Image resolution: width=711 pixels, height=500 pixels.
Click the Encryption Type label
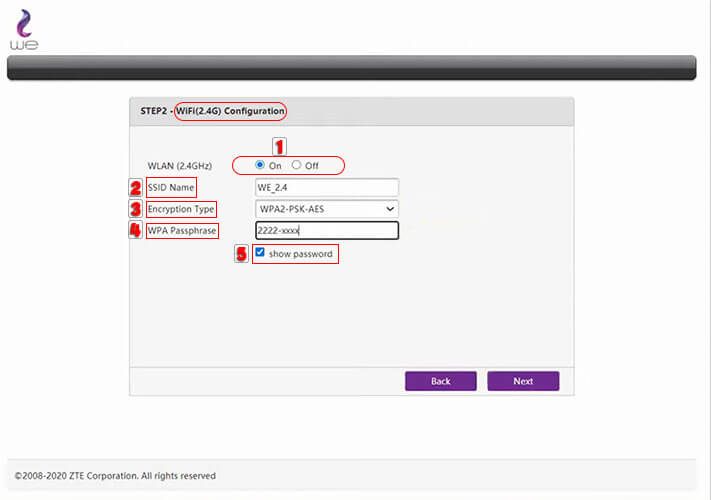[x=181, y=209]
